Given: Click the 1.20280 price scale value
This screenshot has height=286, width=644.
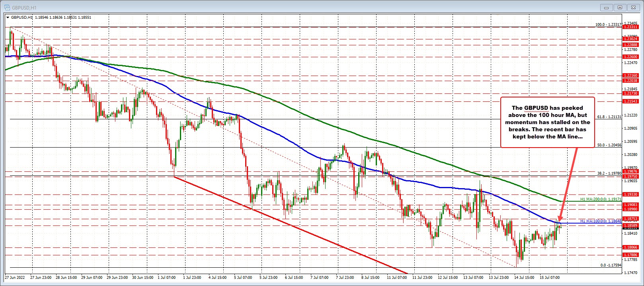Looking at the screenshot, I should tap(631, 154).
